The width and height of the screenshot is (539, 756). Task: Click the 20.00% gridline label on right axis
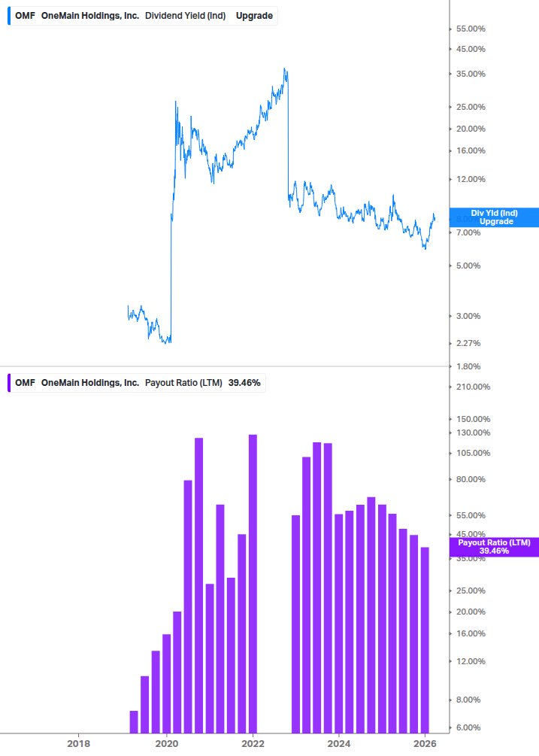pyautogui.click(x=470, y=129)
